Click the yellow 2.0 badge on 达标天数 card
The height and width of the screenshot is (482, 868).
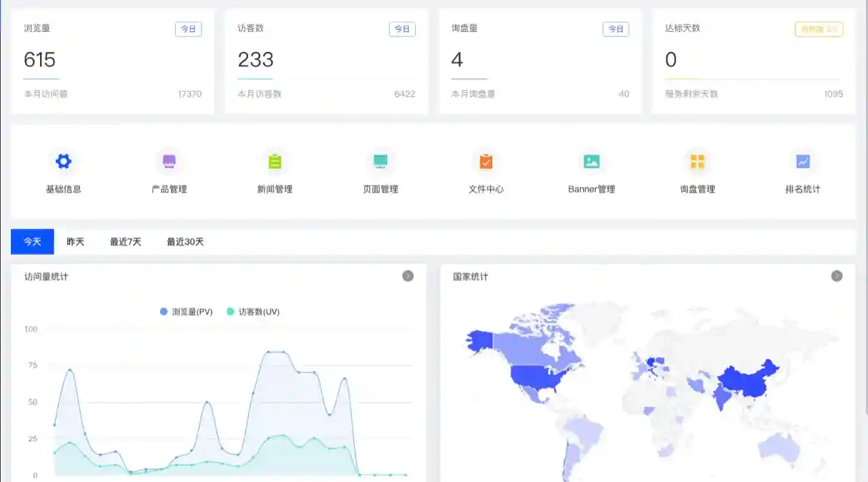819,29
